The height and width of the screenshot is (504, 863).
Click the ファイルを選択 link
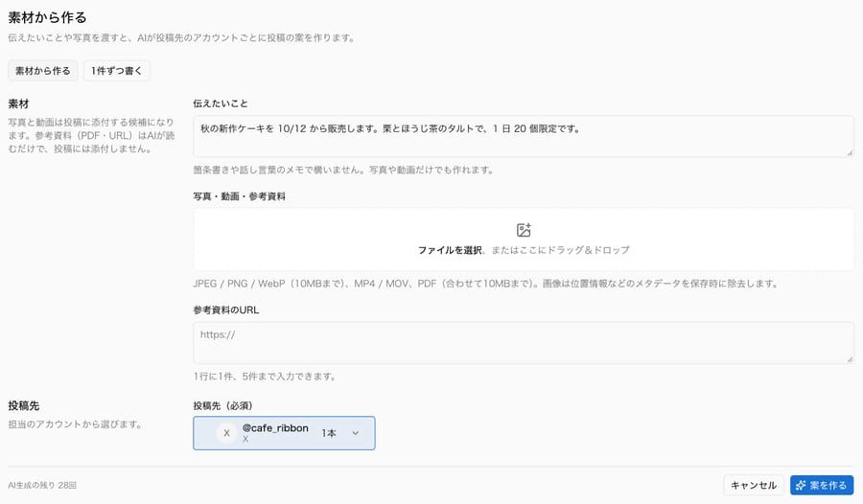click(x=450, y=250)
